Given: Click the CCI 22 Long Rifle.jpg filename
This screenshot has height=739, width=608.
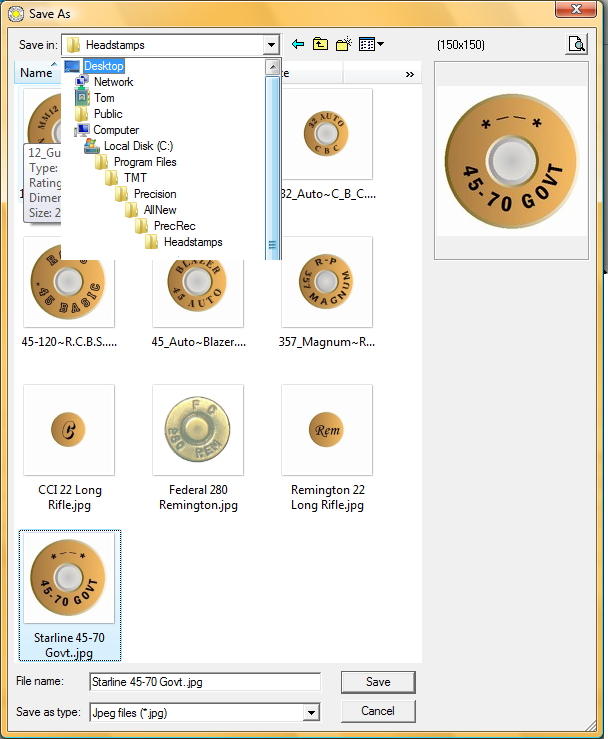Looking at the screenshot, I should [69, 497].
